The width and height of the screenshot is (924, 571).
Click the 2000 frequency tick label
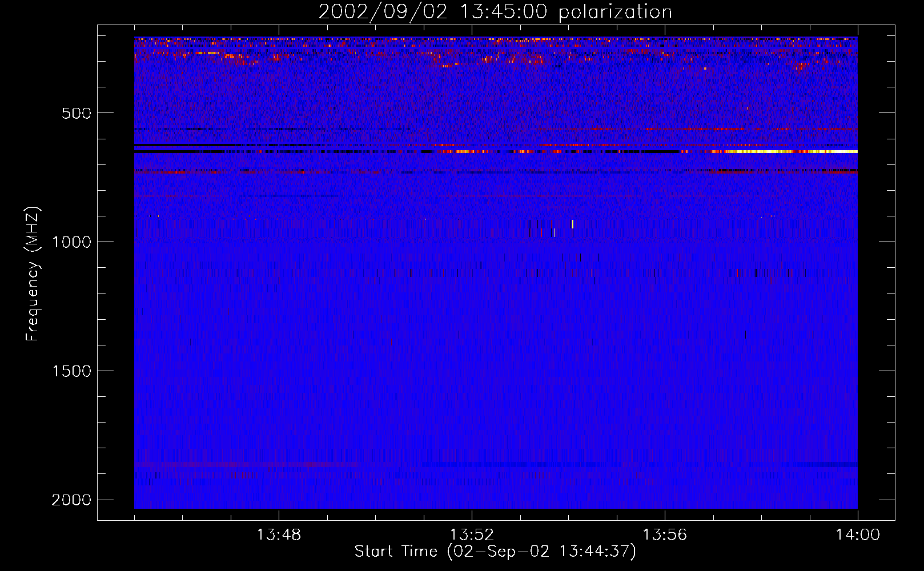[x=71, y=500]
